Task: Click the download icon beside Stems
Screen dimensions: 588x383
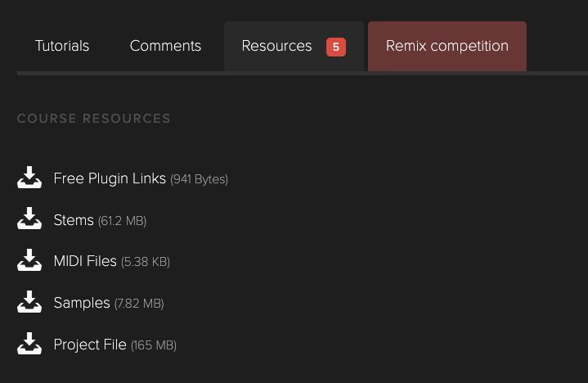Action: (x=29, y=219)
